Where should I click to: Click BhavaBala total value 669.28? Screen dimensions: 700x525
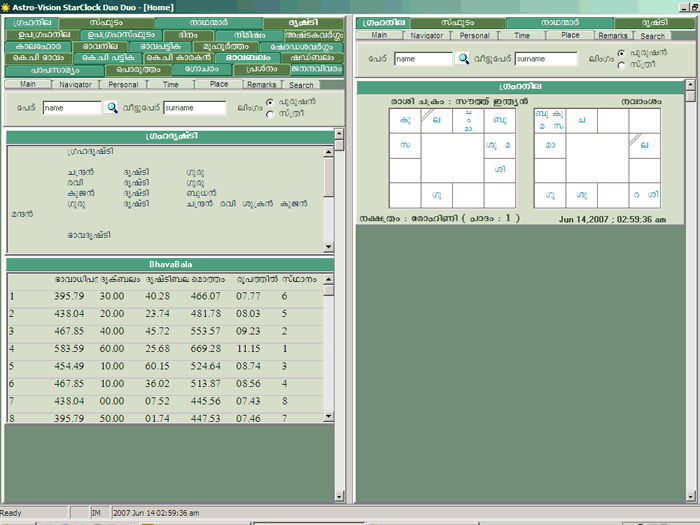click(206, 349)
